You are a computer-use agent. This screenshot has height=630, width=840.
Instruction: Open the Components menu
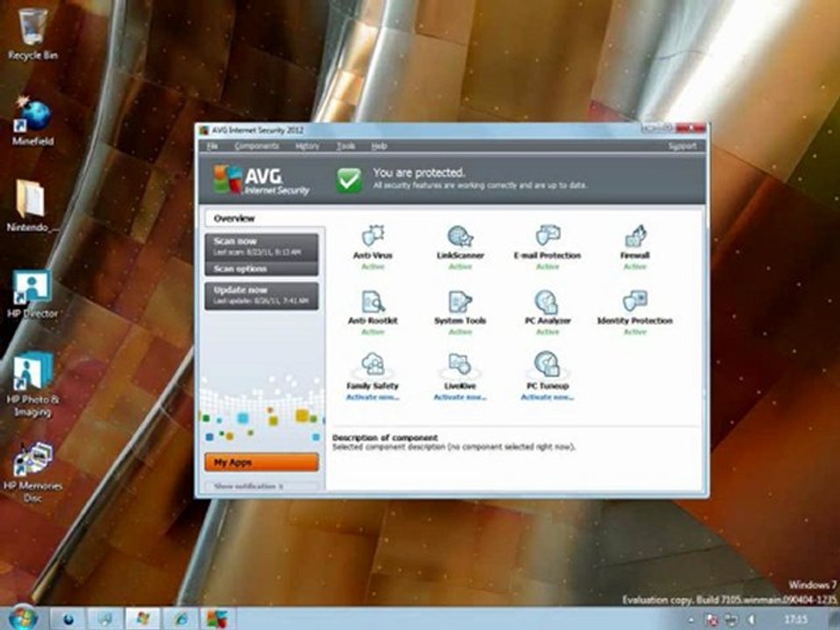256,146
